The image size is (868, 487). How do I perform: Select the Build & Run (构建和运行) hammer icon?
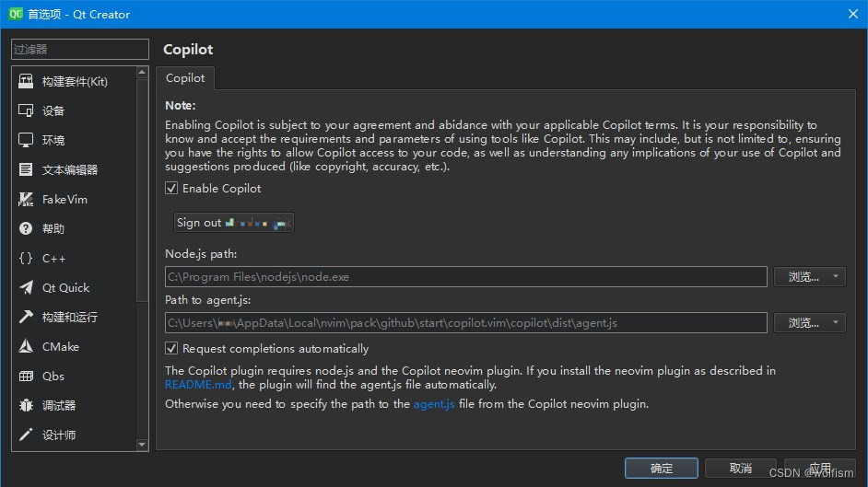pos(26,317)
